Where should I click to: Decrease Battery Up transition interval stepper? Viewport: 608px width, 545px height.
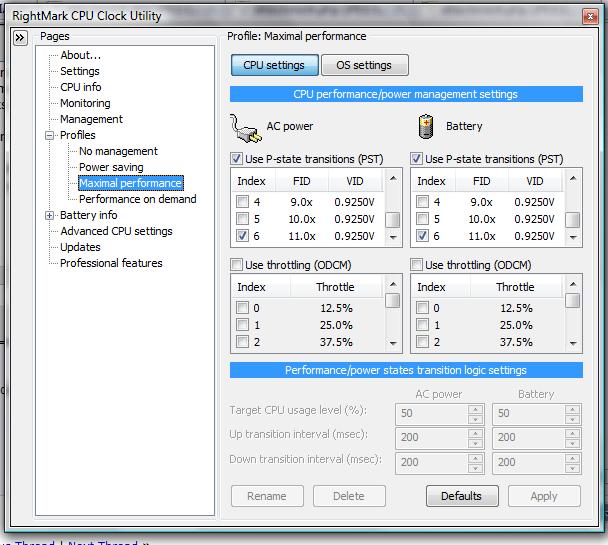click(x=572, y=443)
